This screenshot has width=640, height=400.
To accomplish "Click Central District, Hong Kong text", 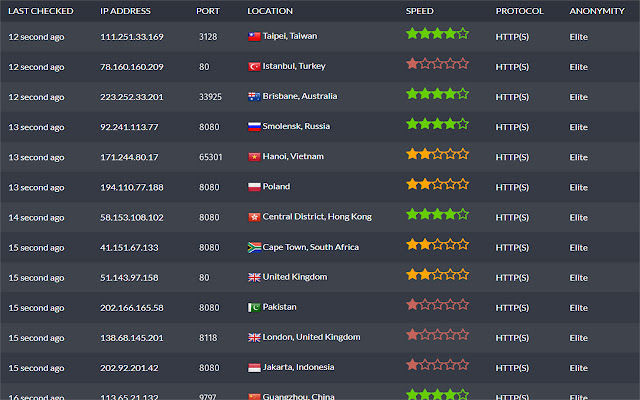I will pyautogui.click(x=317, y=217).
